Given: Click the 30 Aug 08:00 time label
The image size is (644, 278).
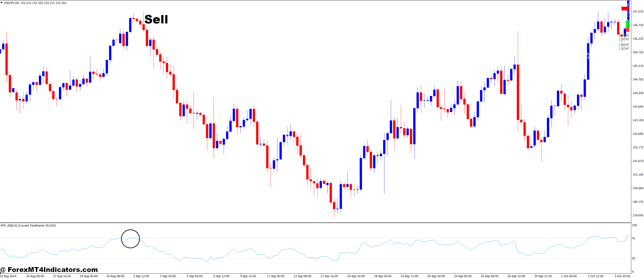Looking at the screenshot, I should point(115,276).
